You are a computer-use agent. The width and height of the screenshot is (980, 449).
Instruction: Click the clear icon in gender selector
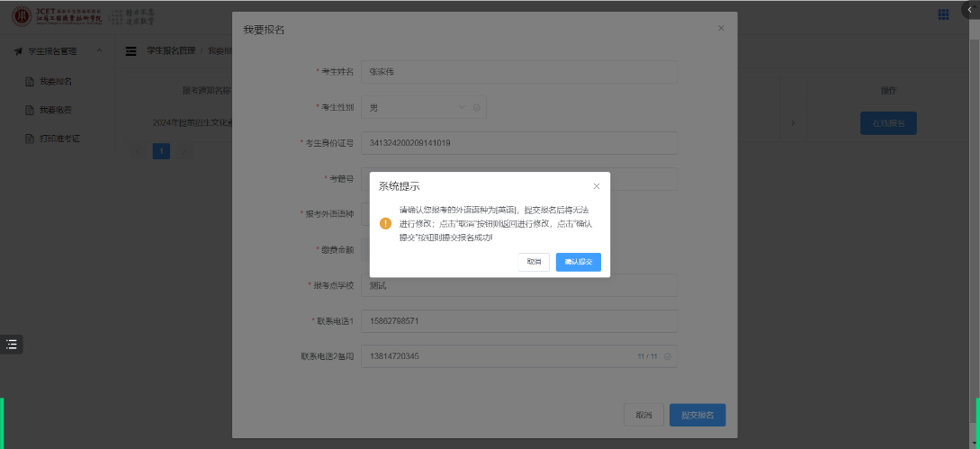(x=476, y=107)
